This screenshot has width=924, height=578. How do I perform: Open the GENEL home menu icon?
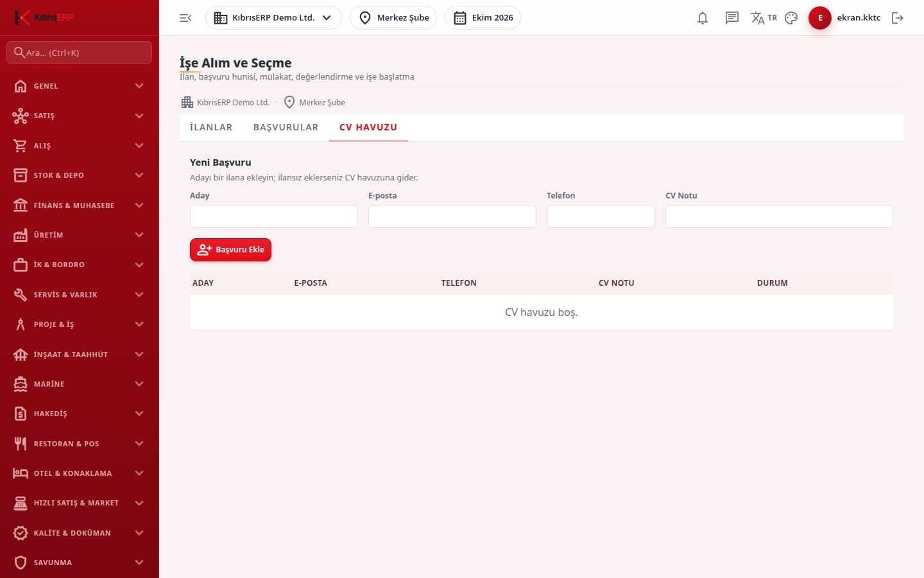21,86
